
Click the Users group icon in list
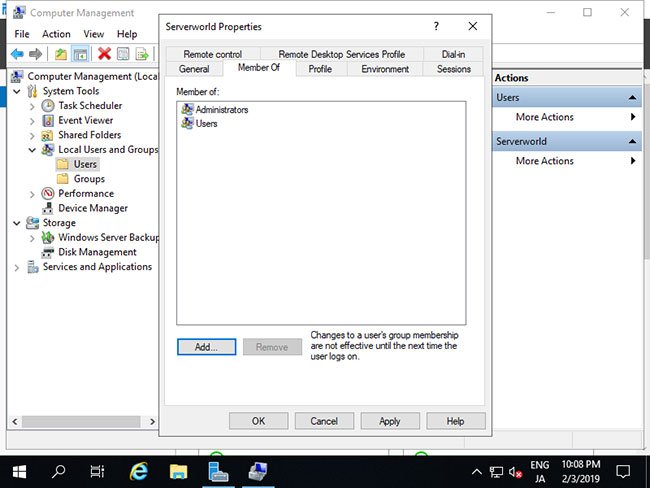point(187,123)
